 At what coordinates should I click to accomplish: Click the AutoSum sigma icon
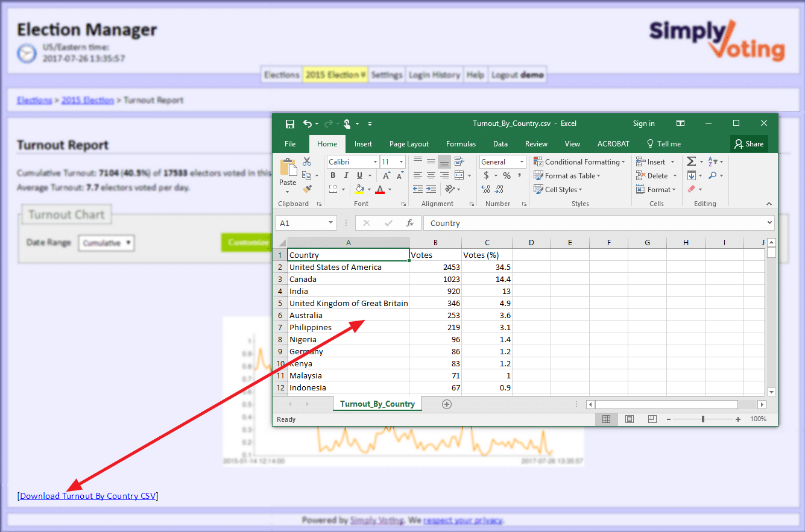tap(692, 161)
